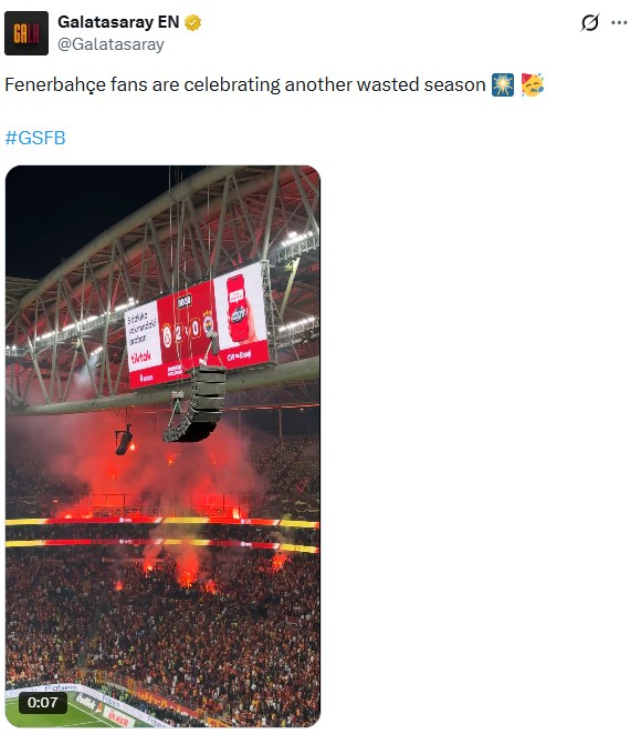
Task: Click the tweet text about Fenerbahçe fans
Action: pyautogui.click(x=245, y=85)
